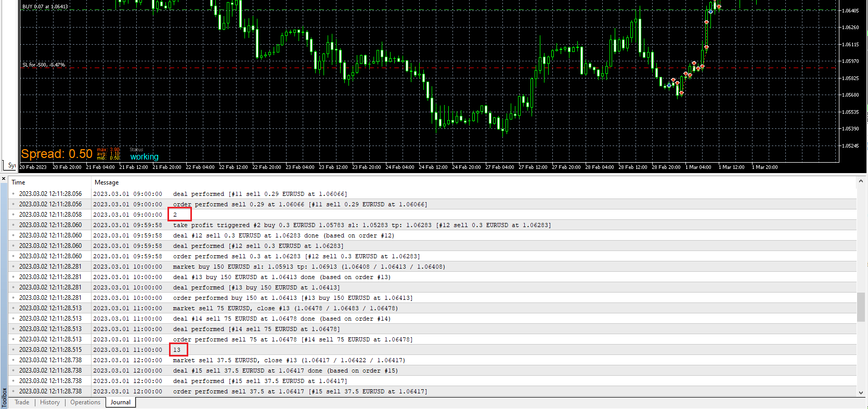Show the Operations tab
The width and height of the screenshot is (868, 409).
coord(85,402)
